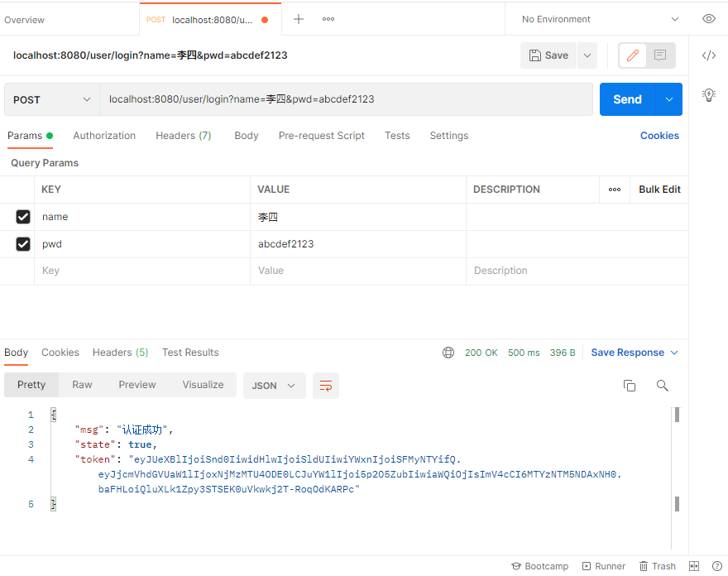728x576 pixels.
Task: Click the empty Key field in params
Action: pyautogui.click(x=142, y=271)
